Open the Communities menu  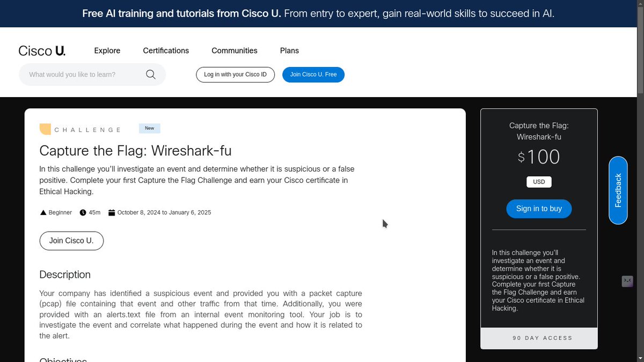[x=235, y=50]
